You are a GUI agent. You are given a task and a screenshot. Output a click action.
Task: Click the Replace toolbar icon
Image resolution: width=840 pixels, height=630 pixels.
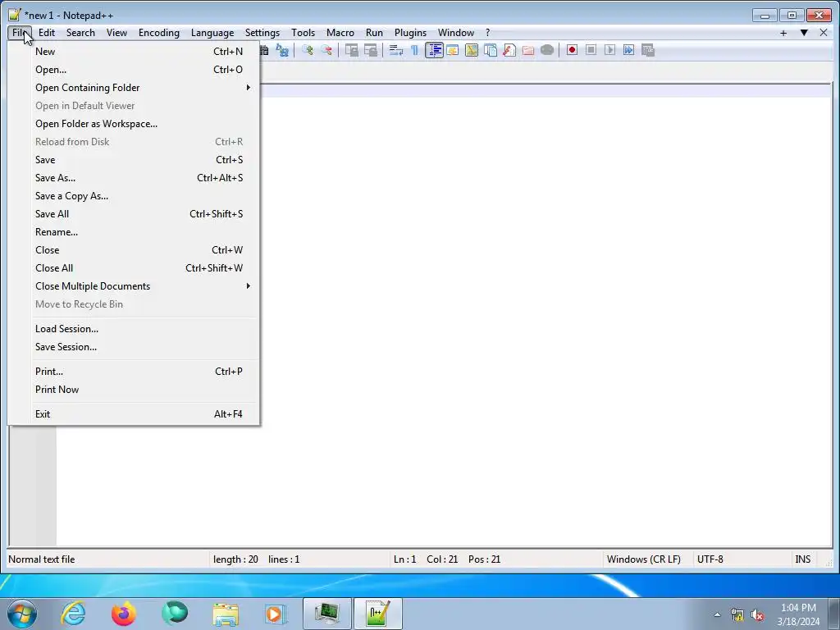(282, 50)
